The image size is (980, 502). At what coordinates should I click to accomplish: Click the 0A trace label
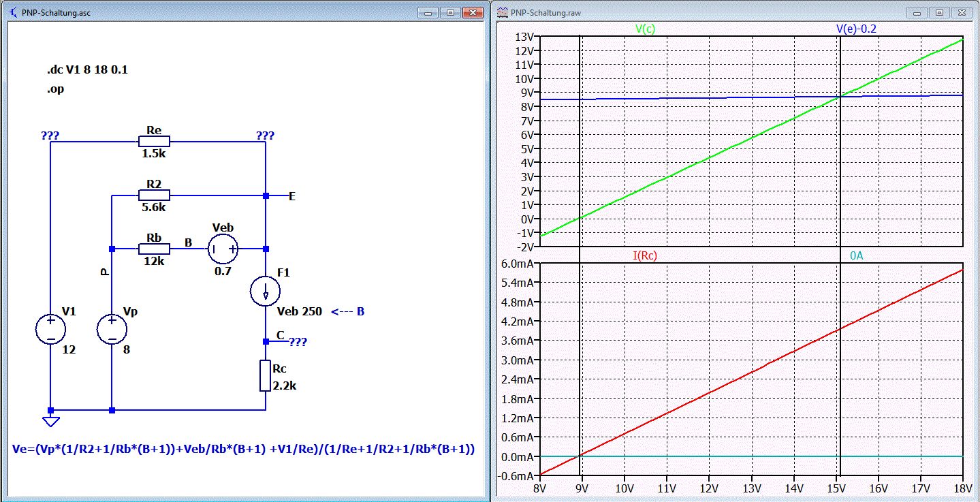[x=857, y=256]
